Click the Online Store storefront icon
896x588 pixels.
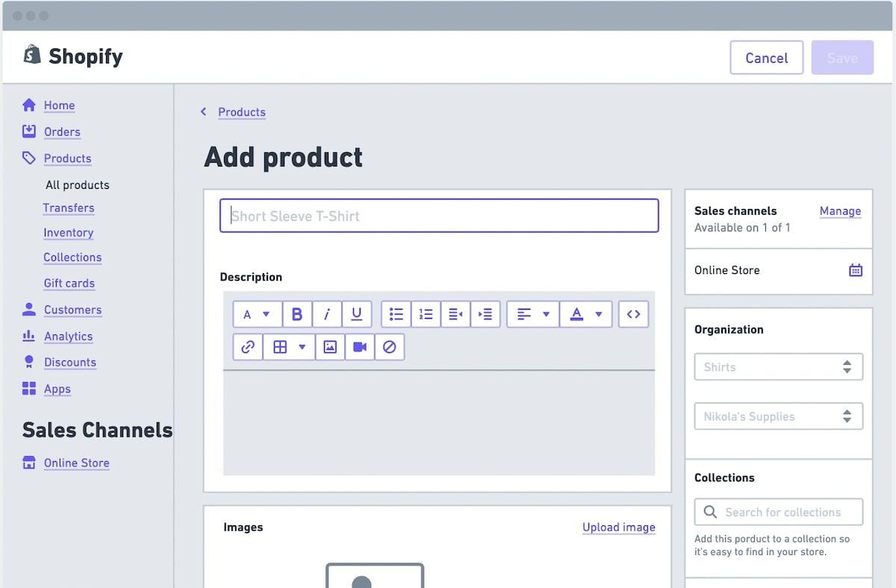point(29,462)
